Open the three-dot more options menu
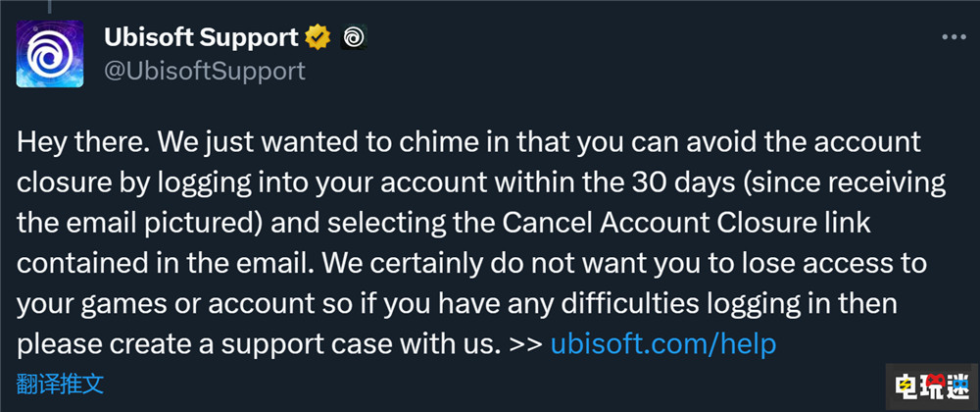 click(954, 38)
